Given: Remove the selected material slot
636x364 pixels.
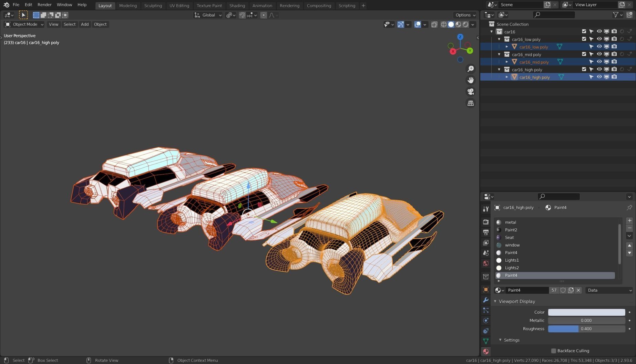Looking at the screenshot, I should point(629,228).
